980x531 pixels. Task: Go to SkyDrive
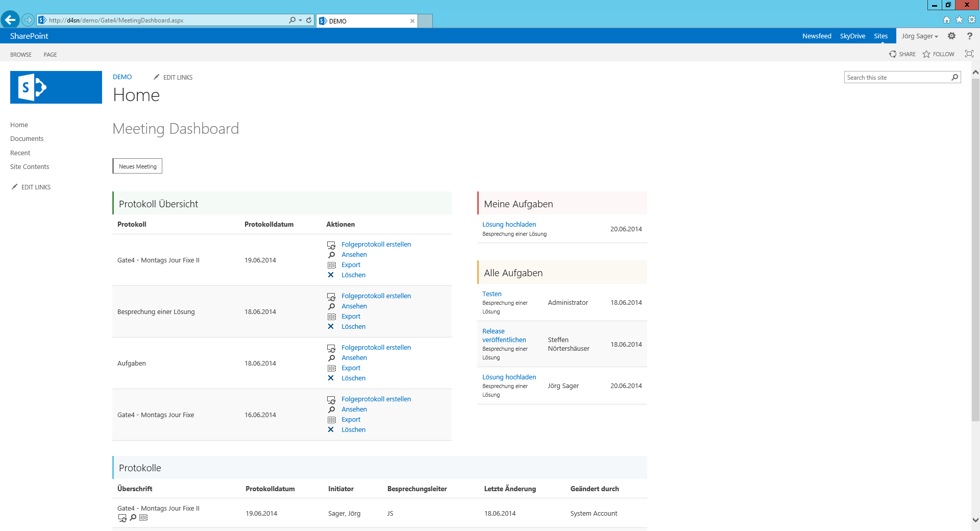click(x=852, y=36)
